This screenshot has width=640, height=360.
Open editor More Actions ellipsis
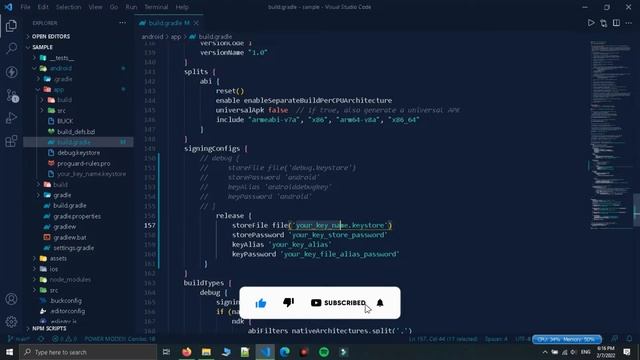tap(629, 23)
